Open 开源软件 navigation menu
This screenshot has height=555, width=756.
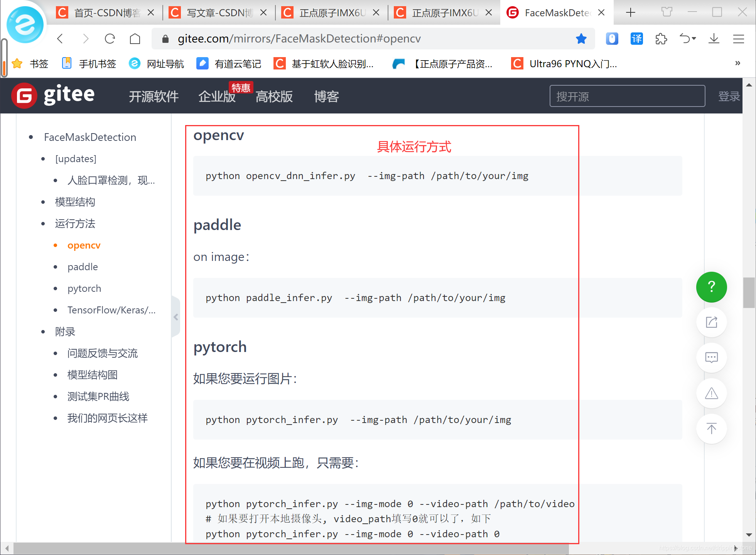pyautogui.click(x=154, y=96)
